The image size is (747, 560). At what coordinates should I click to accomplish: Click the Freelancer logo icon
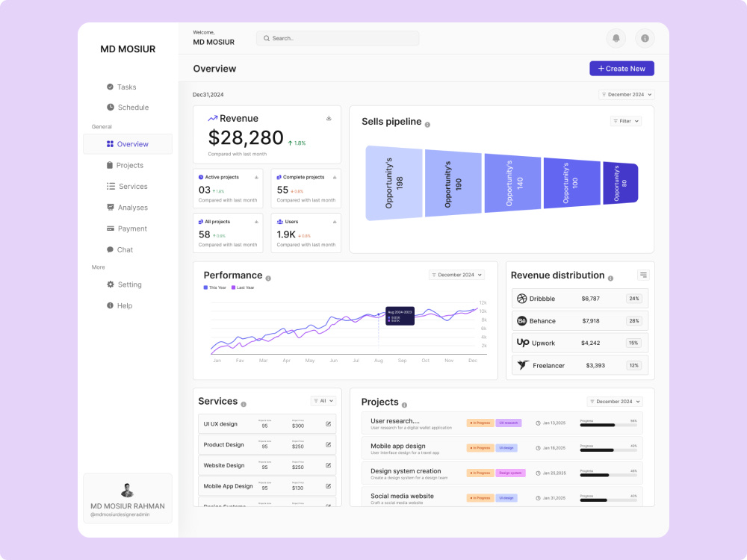523,365
